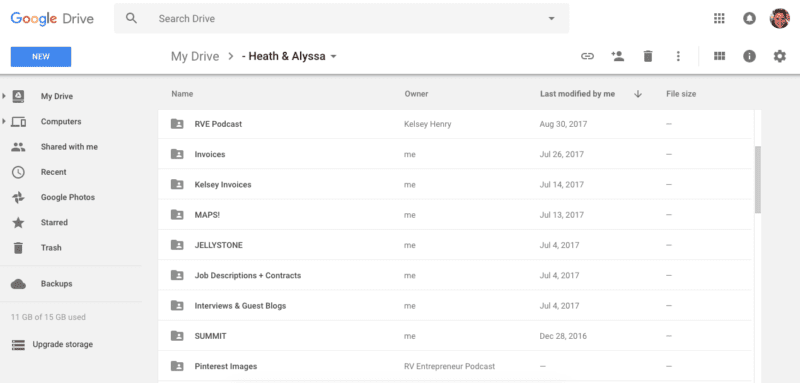
Task: Open Recent files
Action: click(x=54, y=172)
